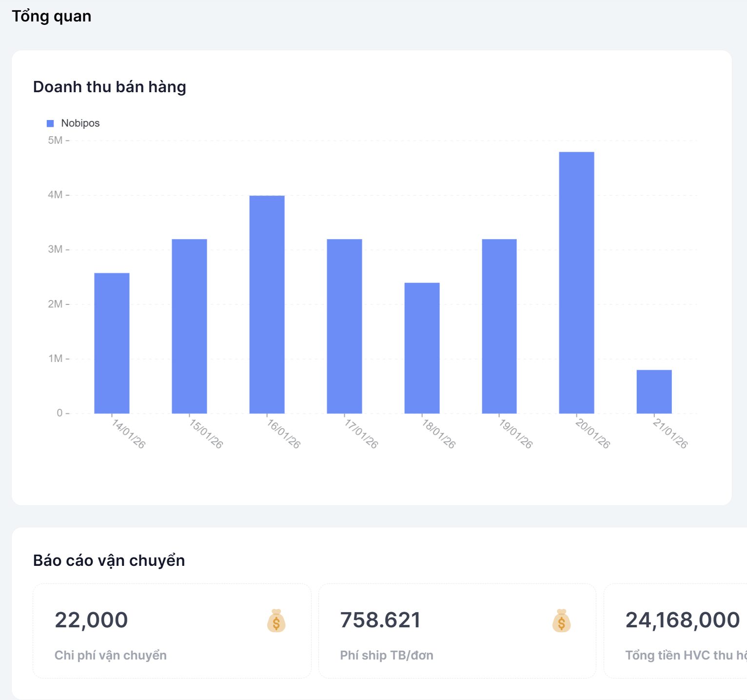The width and height of the screenshot is (747, 700).
Task: Open the Phí ship TB/đơn card label
Action: point(387,655)
